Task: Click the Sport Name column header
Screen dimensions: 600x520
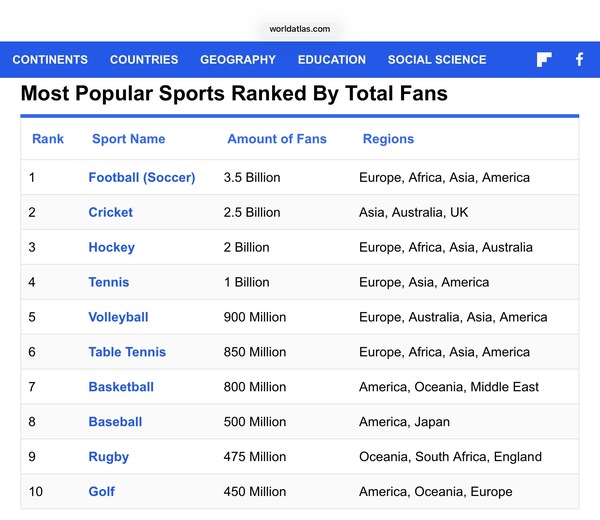Action: point(129,139)
